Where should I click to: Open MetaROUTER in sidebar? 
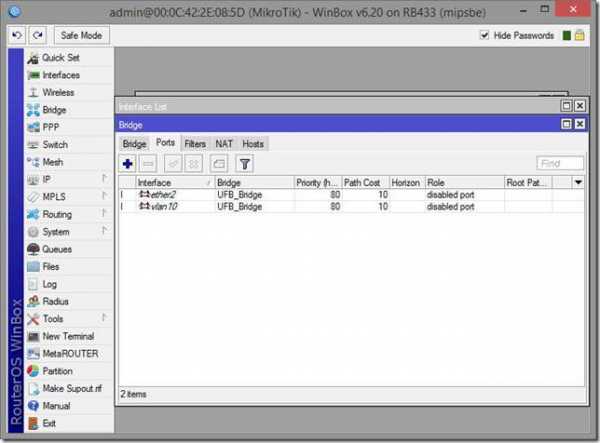(70, 354)
